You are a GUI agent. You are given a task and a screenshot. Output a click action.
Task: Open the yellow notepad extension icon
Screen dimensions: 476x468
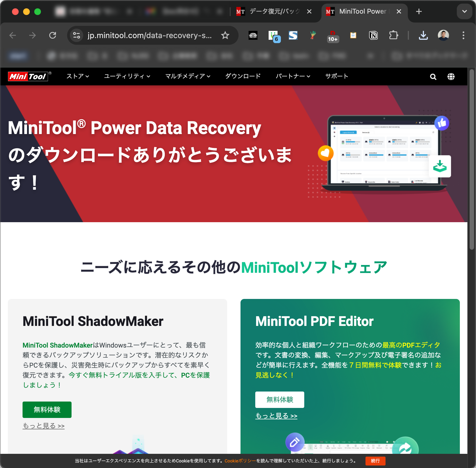(x=353, y=35)
